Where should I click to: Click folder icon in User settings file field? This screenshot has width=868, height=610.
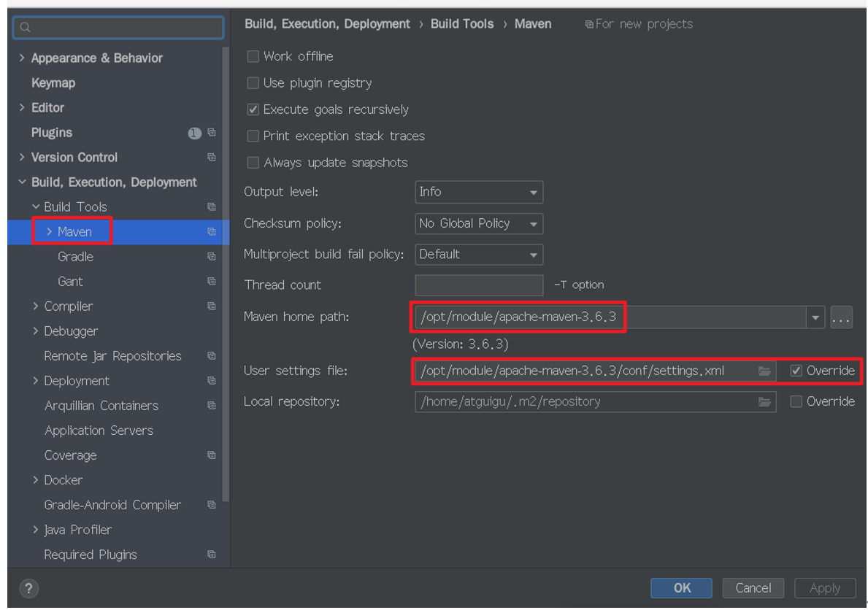click(x=764, y=371)
